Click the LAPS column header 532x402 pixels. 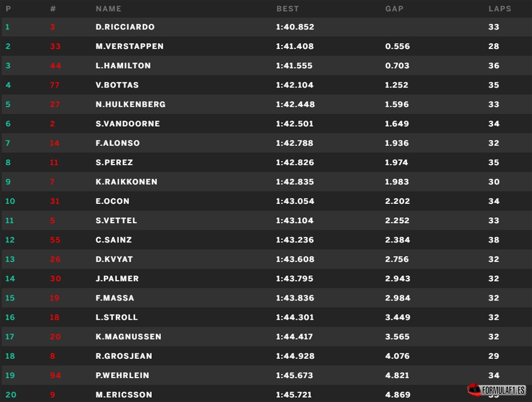500,9
